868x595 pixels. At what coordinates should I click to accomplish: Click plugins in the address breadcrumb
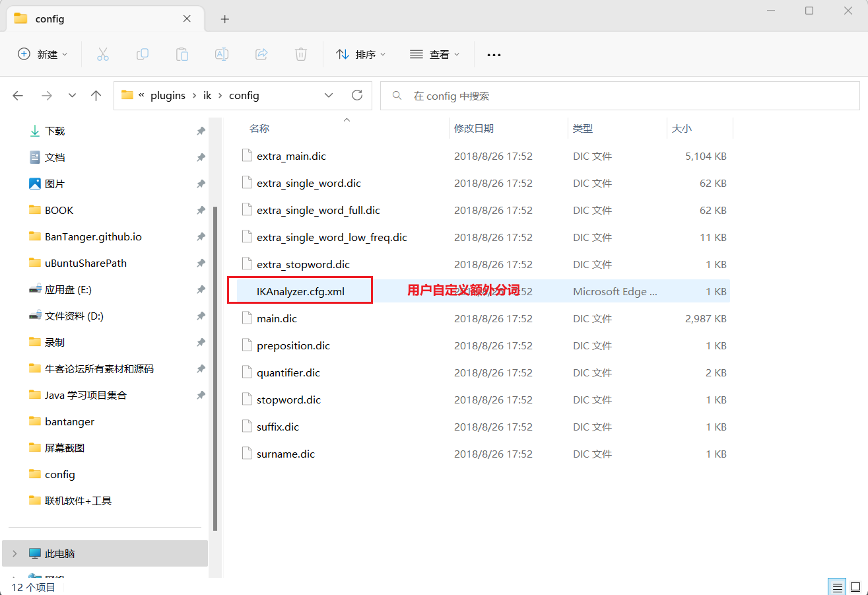tap(168, 95)
